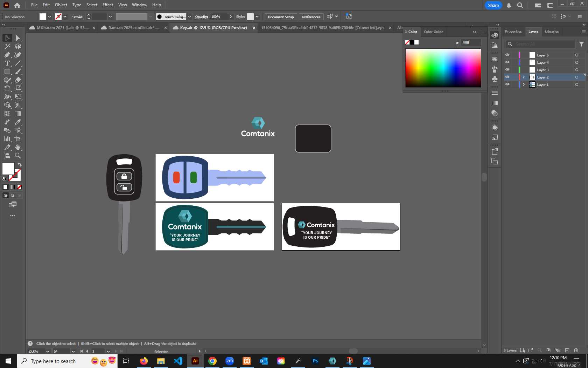Select the Perspective Grid tool

(18, 105)
